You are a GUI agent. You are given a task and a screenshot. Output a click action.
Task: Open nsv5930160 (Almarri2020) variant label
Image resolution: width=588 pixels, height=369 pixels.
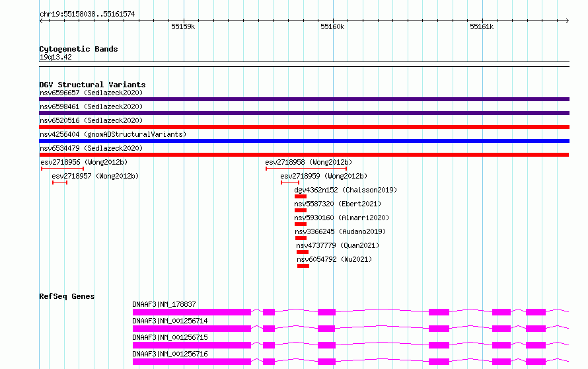[342, 218]
